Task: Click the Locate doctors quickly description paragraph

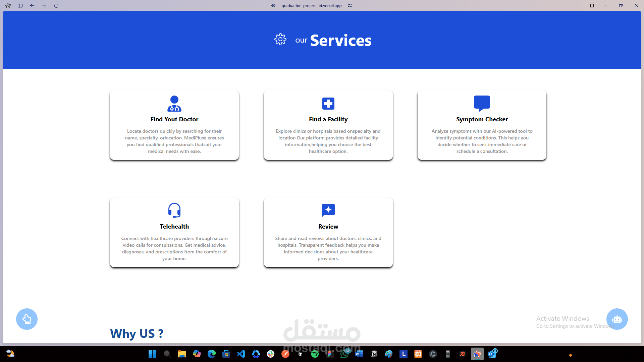Action: (x=174, y=141)
